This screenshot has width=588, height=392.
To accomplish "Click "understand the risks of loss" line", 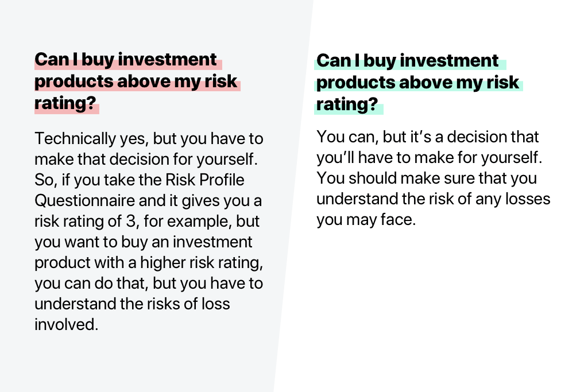I will click(132, 304).
